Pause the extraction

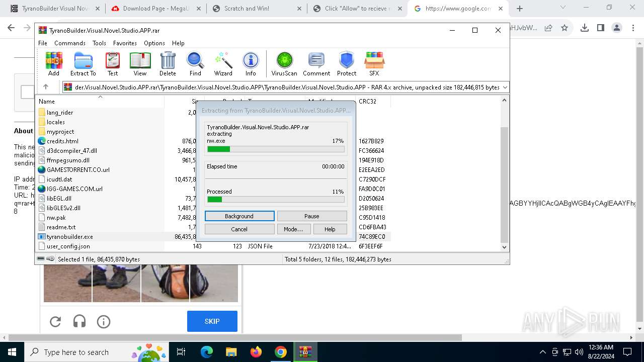[312, 216]
